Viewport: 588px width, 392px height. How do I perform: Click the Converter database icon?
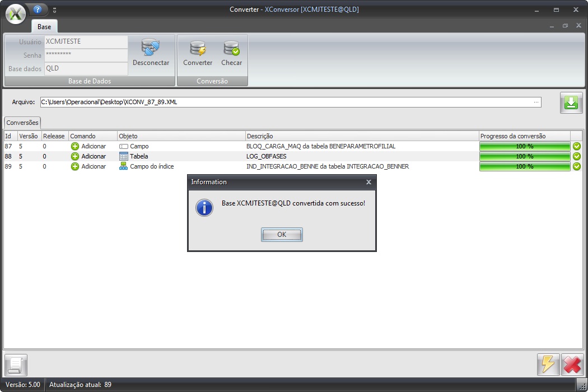tap(198, 49)
